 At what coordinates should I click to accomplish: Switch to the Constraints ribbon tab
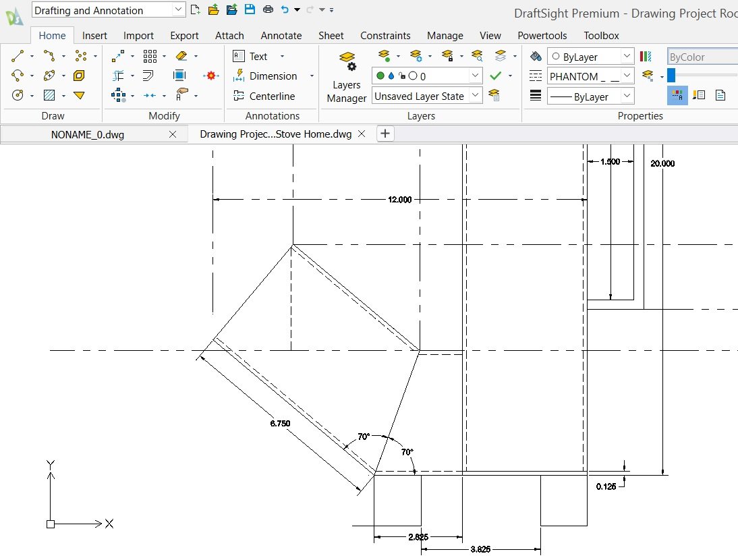pos(385,36)
